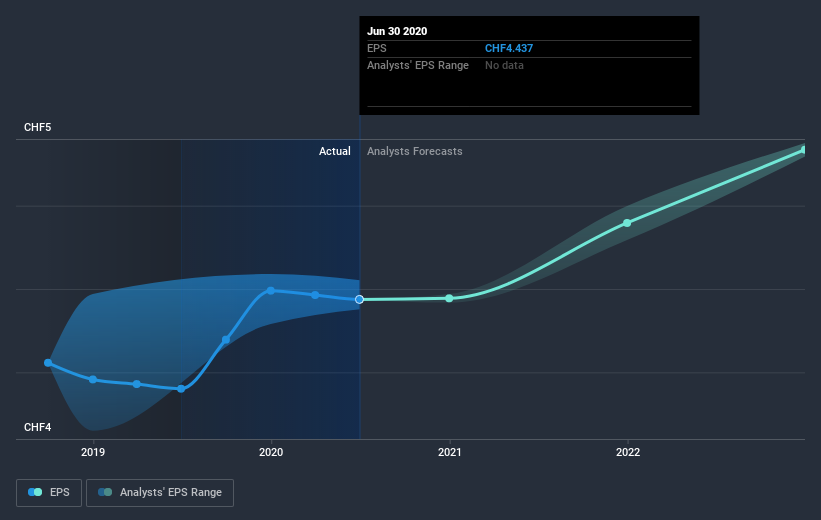Click the hollow Jun 30 2020 data point
Screen dimensions: 821x520
pos(360,299)
